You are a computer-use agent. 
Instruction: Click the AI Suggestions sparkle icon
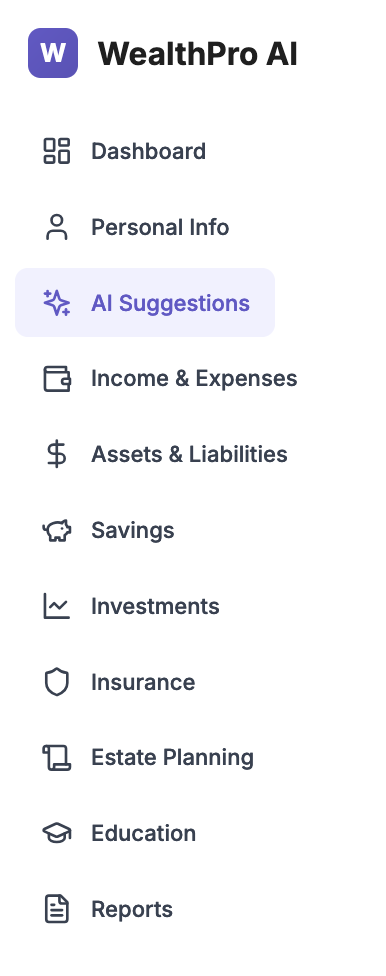coord(57,303)
